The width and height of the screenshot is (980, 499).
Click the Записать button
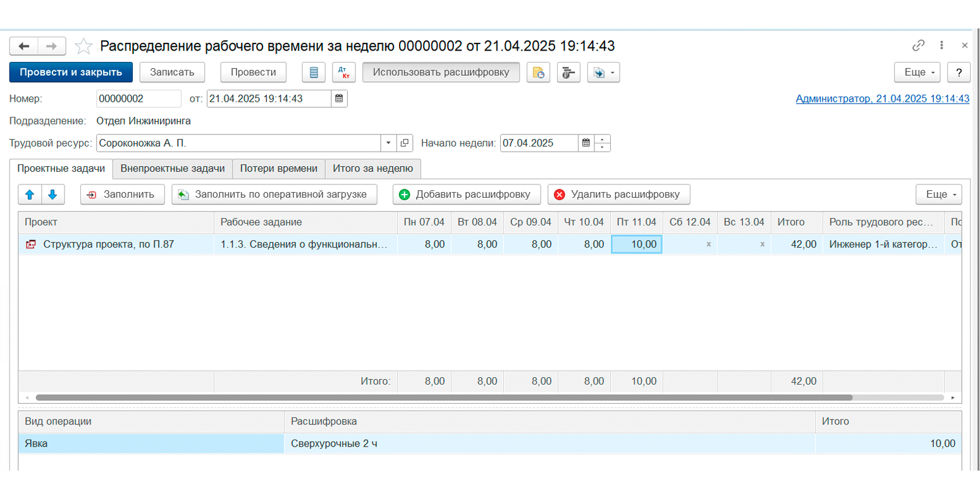point(172,72)
